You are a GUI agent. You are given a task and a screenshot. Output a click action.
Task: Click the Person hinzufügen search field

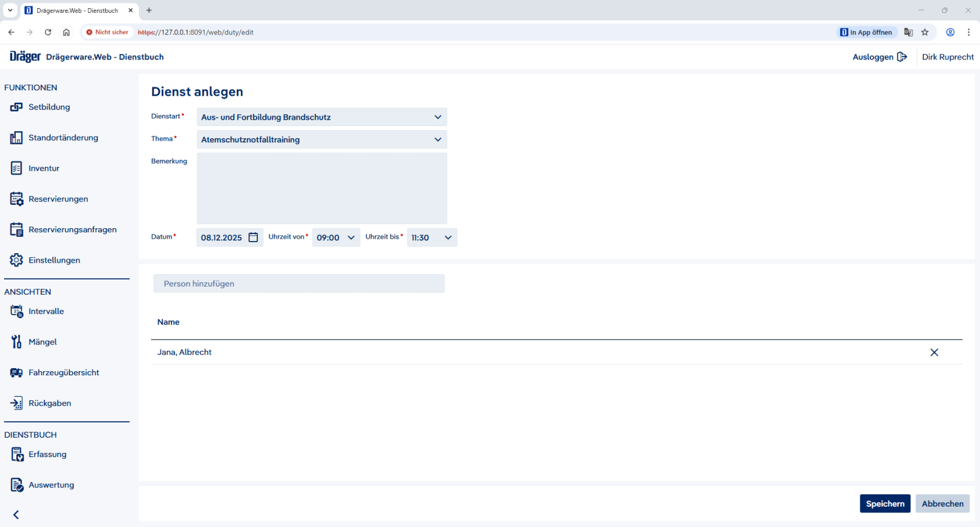coord(299,284)
